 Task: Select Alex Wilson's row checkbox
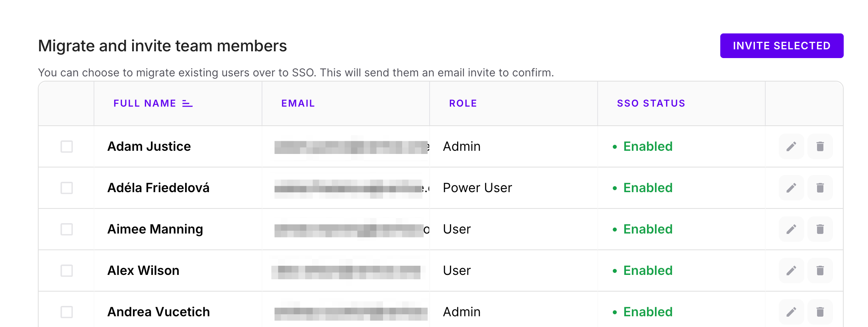(x=66, y=271)
